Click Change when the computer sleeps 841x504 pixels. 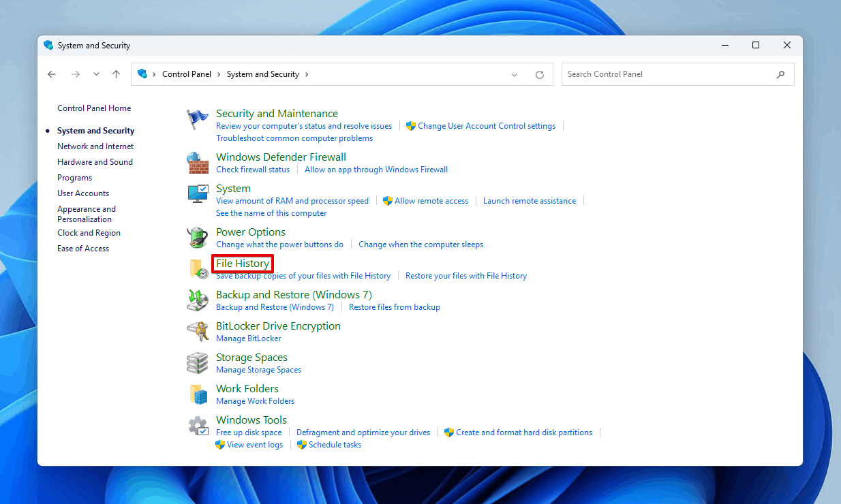pos(420,245)
